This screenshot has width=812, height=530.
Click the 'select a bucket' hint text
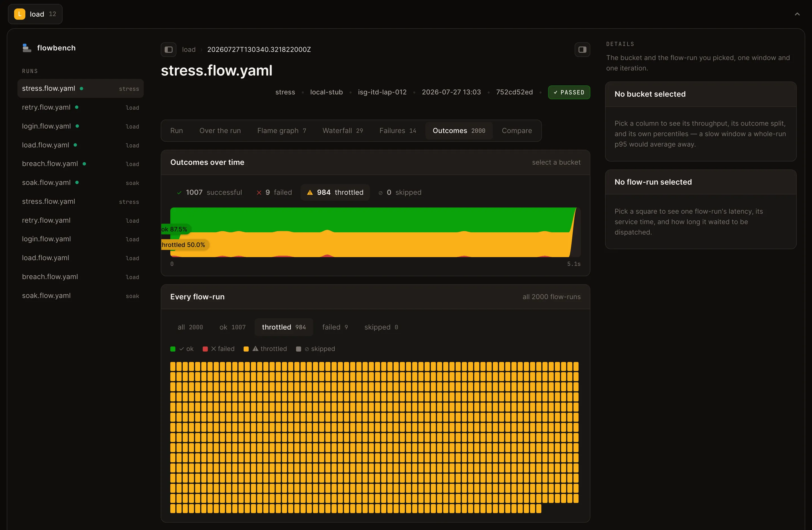pyautogui.click(x=556, y=162)
